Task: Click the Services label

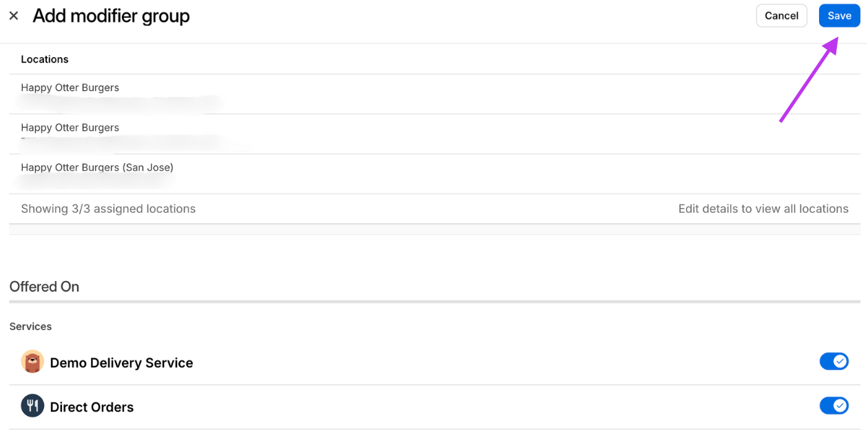Action: coord(30,327)
